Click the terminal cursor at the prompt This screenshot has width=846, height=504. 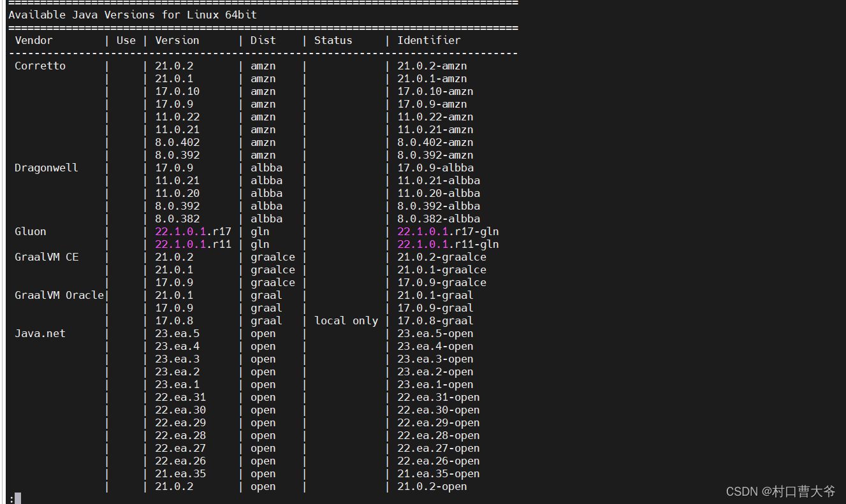point(17,498)
